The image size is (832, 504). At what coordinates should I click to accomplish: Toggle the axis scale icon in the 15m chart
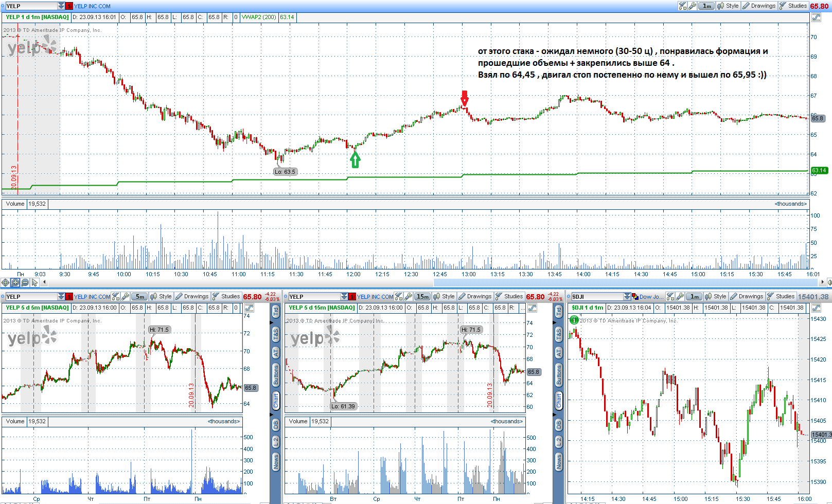point(532,308)
